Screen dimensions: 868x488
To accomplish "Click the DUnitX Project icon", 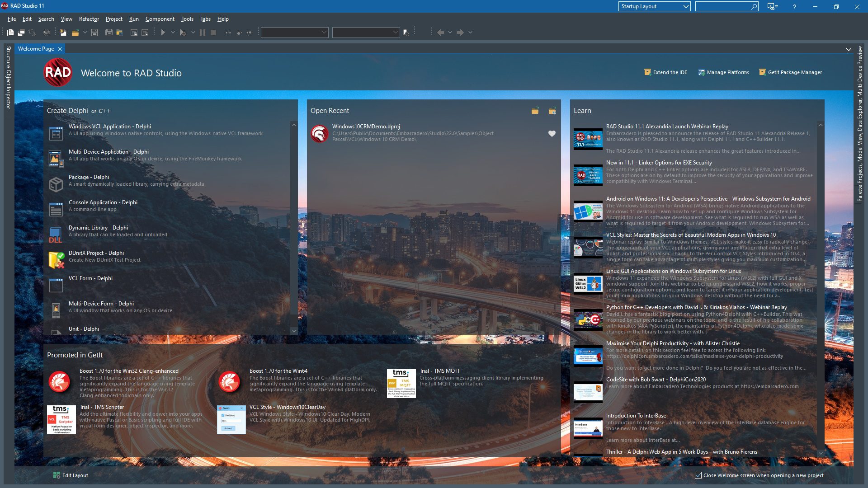I will 56,260.
